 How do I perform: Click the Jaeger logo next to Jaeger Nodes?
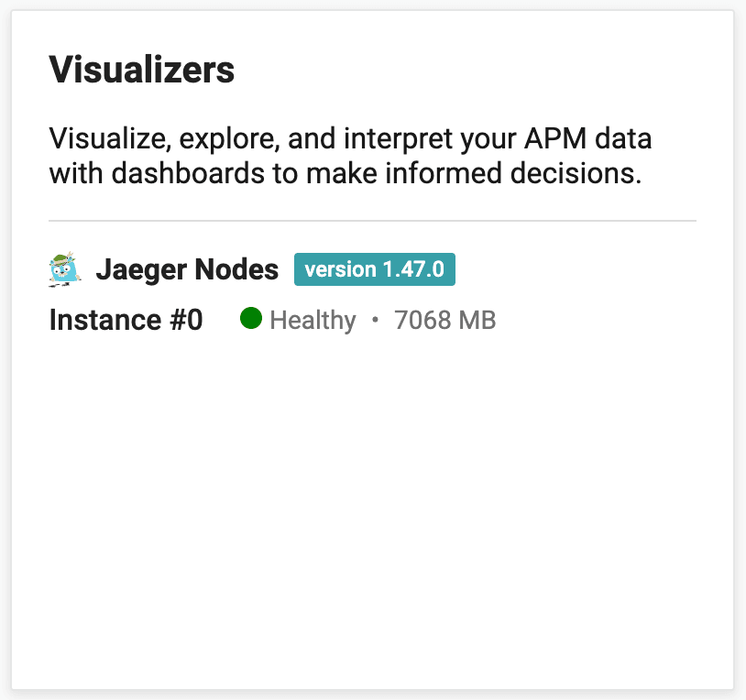click(63, 269)
